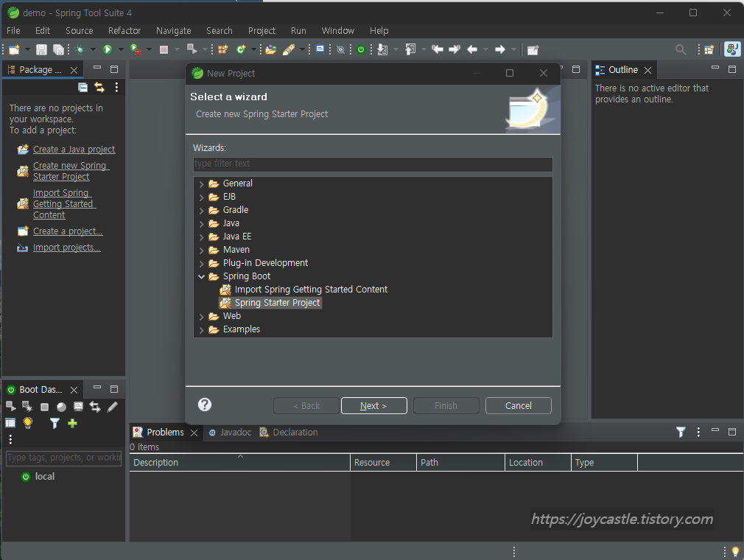The height and width of the screenshot is (560, 744).
Task: Expand the Gradle wizard folder
Action: pyautogui.click(x=202, y=210)
